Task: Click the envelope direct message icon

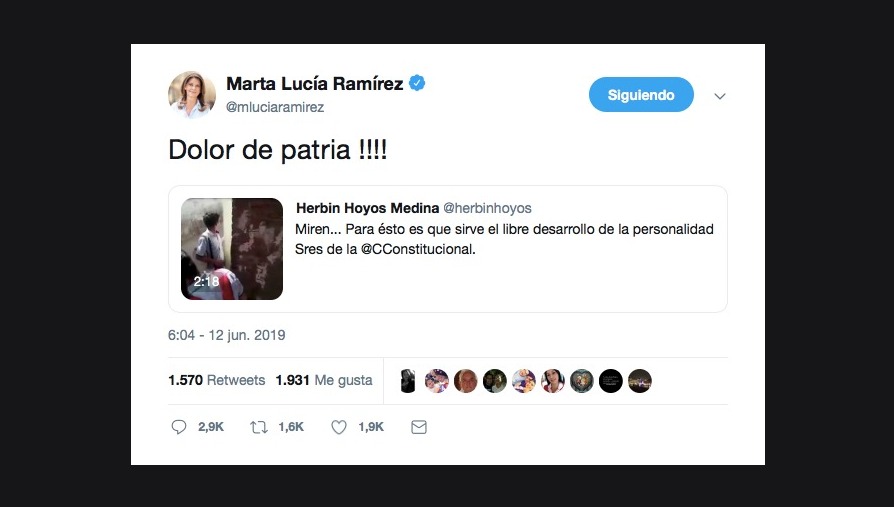Action: [419, 427]
